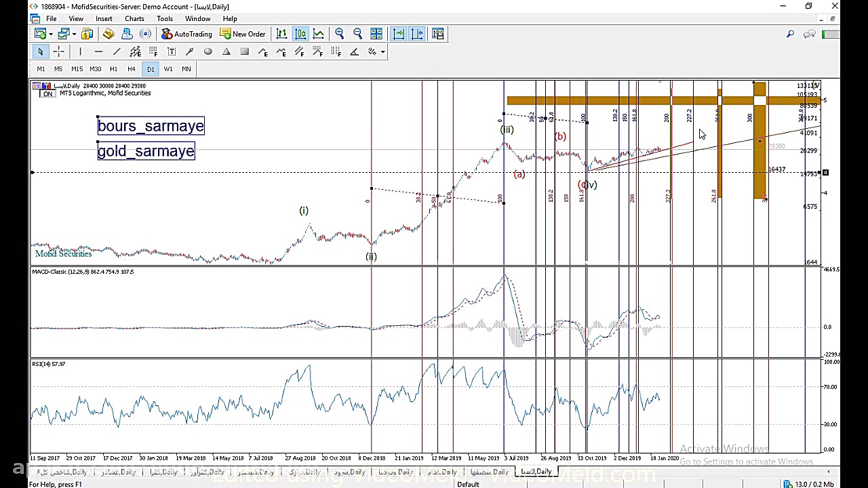Viewport: 868px width, 488px height.
Task: Switch timeframe to H4
Action: [x=132, y=69]
